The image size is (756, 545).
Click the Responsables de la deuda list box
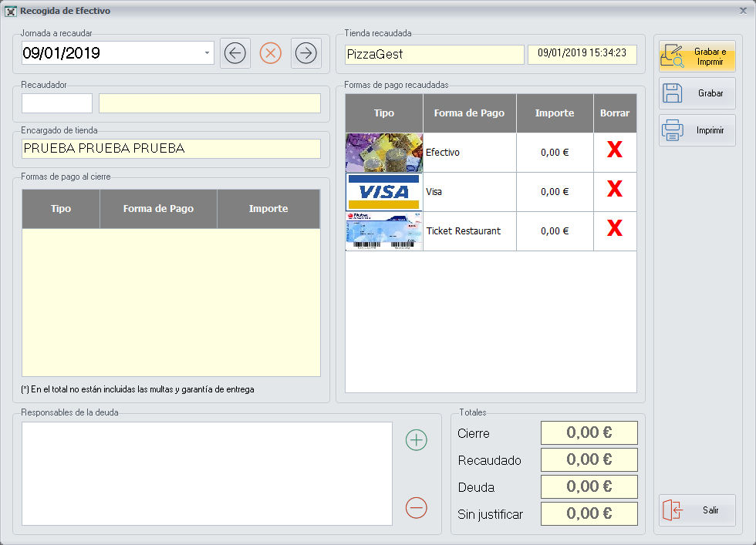click(x=207, y=473)
